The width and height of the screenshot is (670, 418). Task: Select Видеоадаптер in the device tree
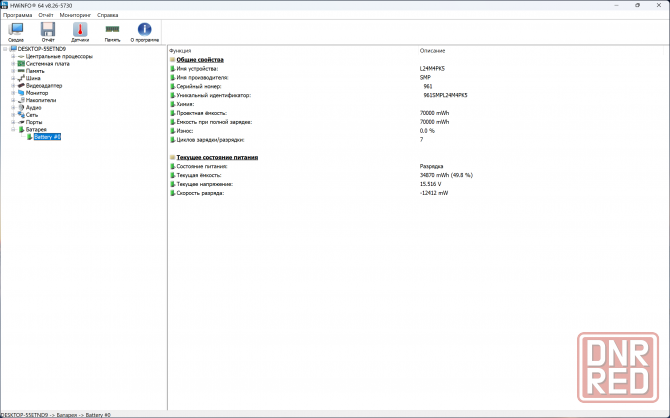tap(42, 85)
